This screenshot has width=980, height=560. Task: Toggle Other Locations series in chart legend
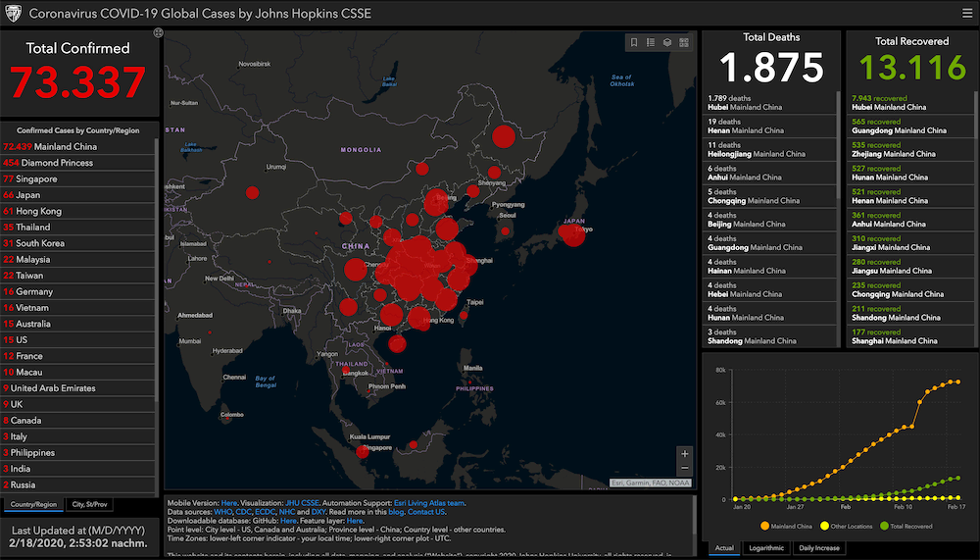(x=847, y=527)
